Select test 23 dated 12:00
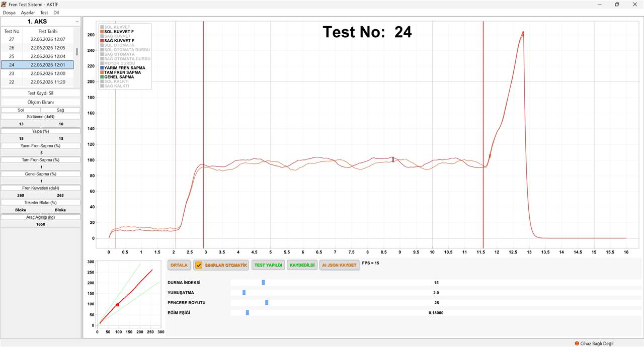This screenshot has width=644, height=347. pyautogui.click(x=37, y=73)
